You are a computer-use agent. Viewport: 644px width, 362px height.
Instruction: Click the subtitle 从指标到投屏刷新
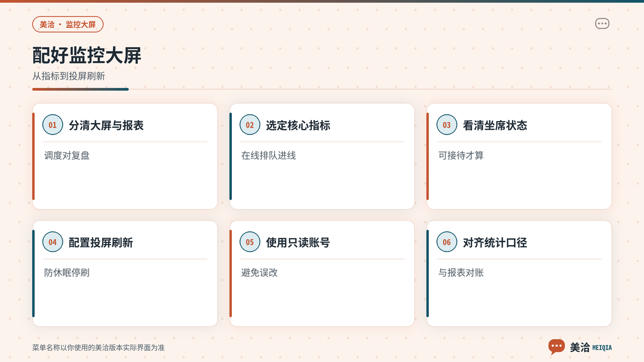pos(69,76)
